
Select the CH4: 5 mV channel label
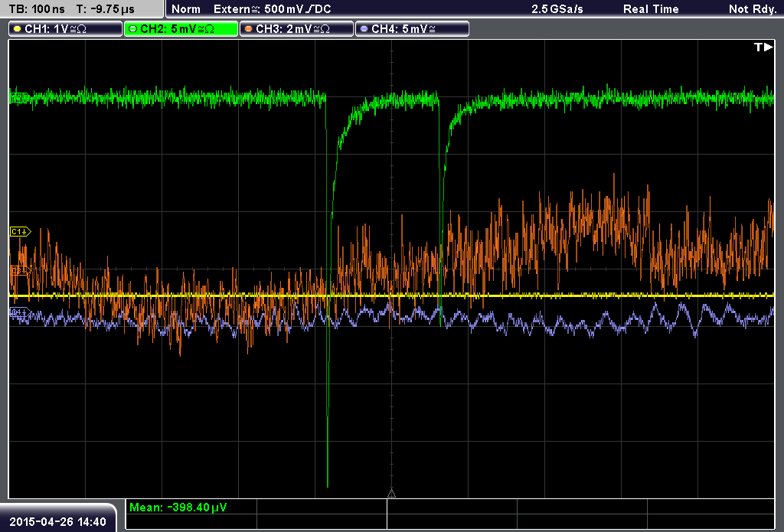[412, 29]
